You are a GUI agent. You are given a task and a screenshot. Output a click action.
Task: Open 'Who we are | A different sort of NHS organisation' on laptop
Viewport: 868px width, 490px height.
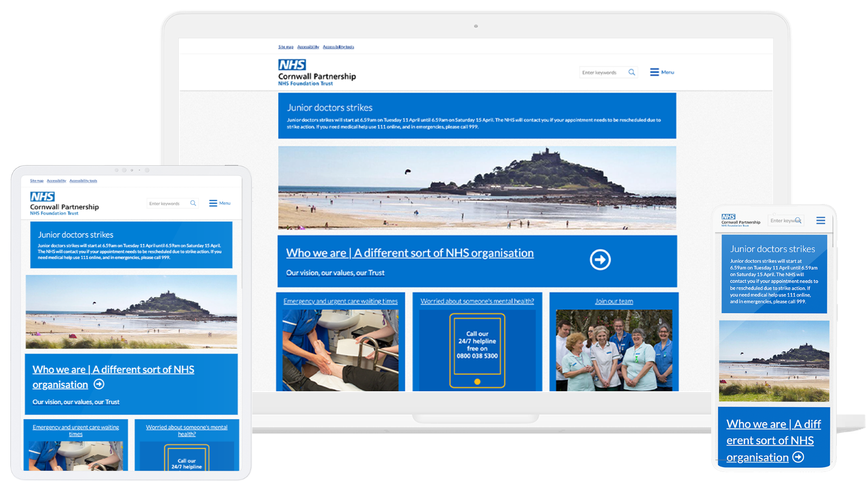410,253
